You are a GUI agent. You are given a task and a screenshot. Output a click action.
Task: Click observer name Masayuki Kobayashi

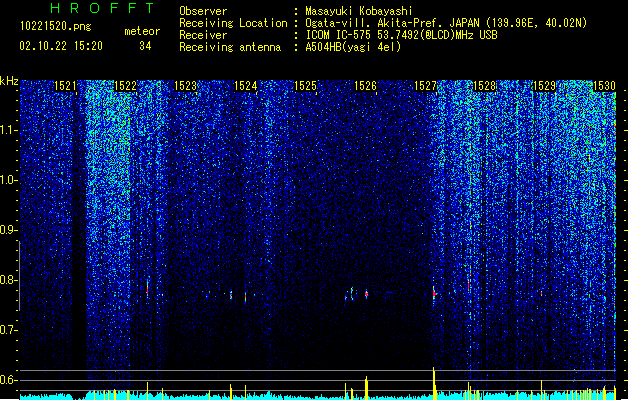point(359,11)
